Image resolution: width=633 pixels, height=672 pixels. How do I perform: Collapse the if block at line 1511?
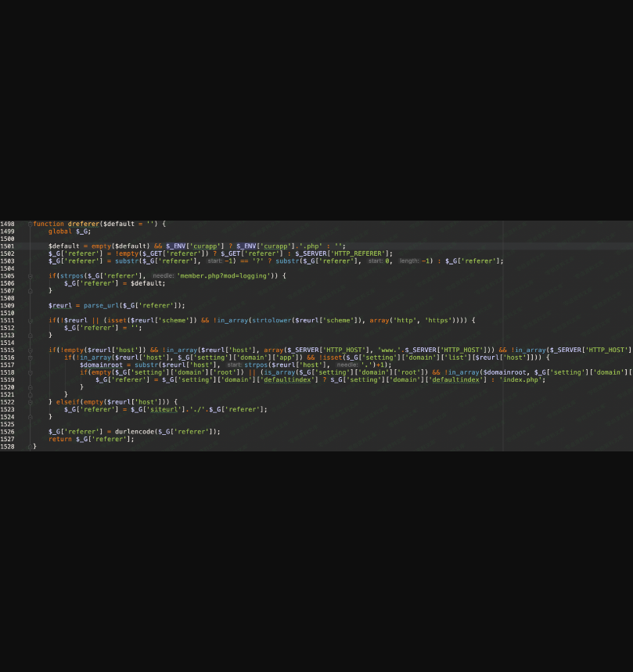pyautogui.click(x=30, y=321)
